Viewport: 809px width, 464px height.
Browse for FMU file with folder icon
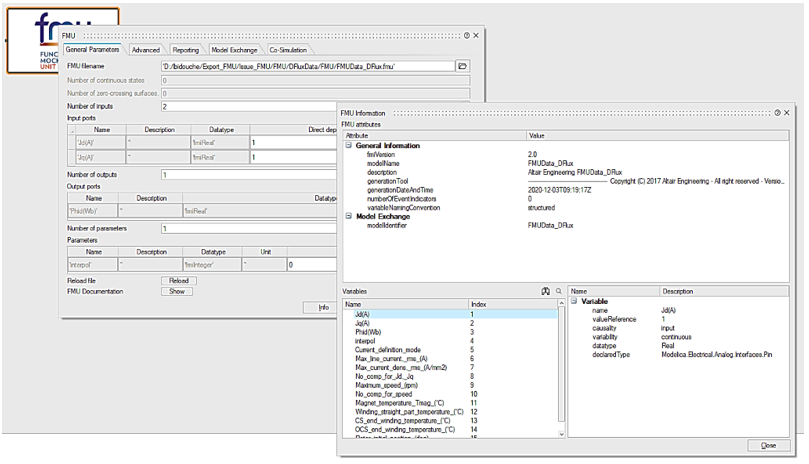tap(462, 65)
